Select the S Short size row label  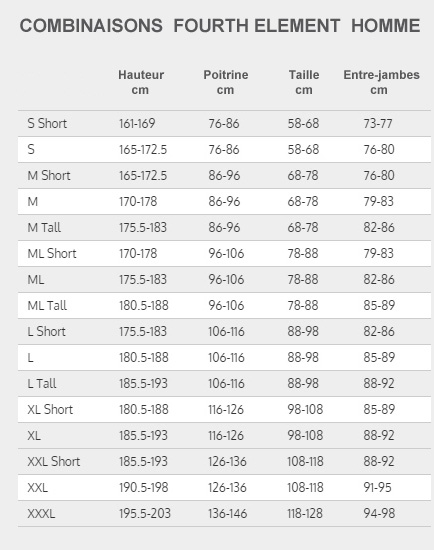coord(47,123)
